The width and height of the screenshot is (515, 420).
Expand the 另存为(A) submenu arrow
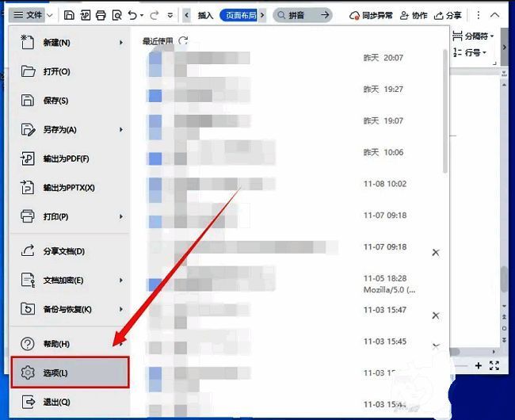(121, 130)
